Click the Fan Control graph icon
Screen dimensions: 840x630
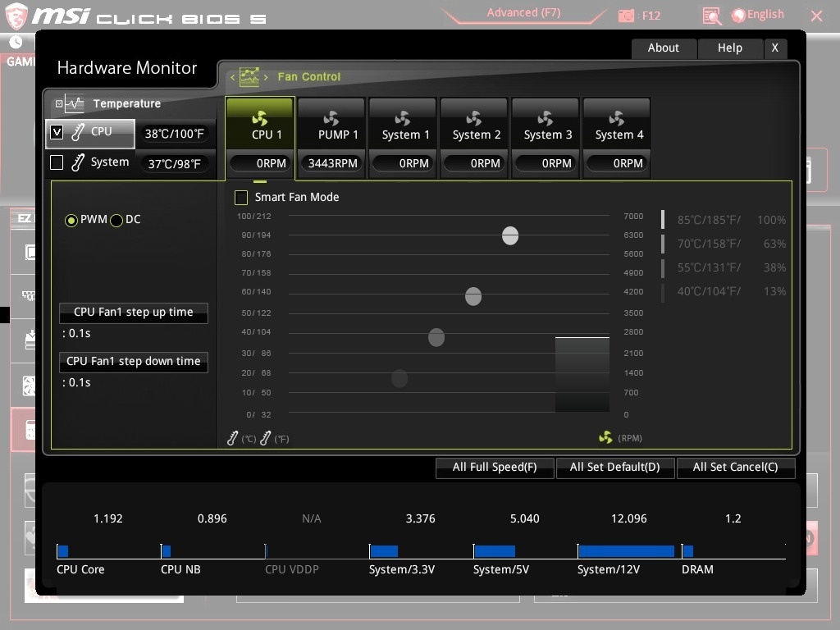coord(249,77)
